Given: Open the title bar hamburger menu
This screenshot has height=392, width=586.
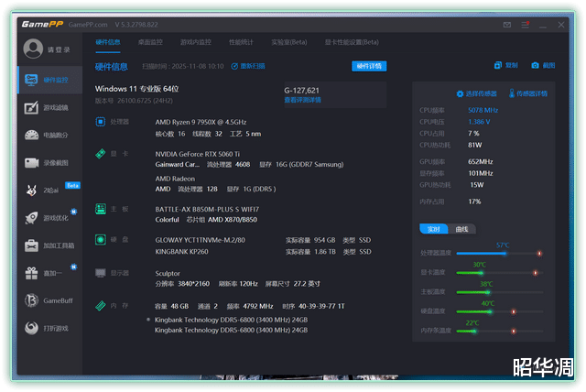Looking at the screenshot, I should [525, 24].
